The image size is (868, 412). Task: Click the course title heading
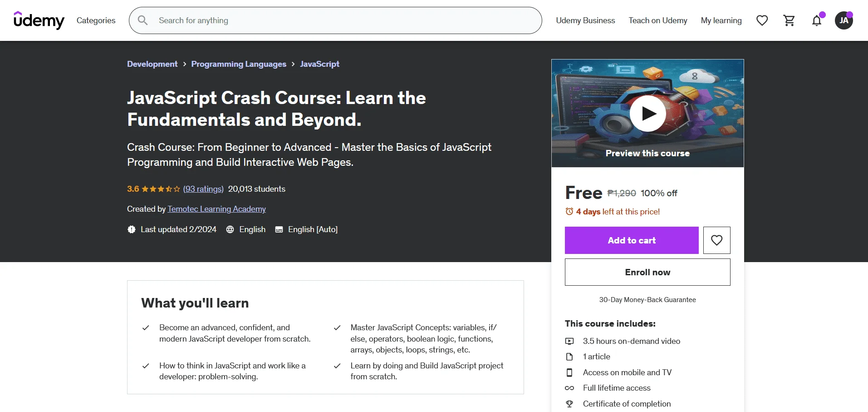pos(276,109)
